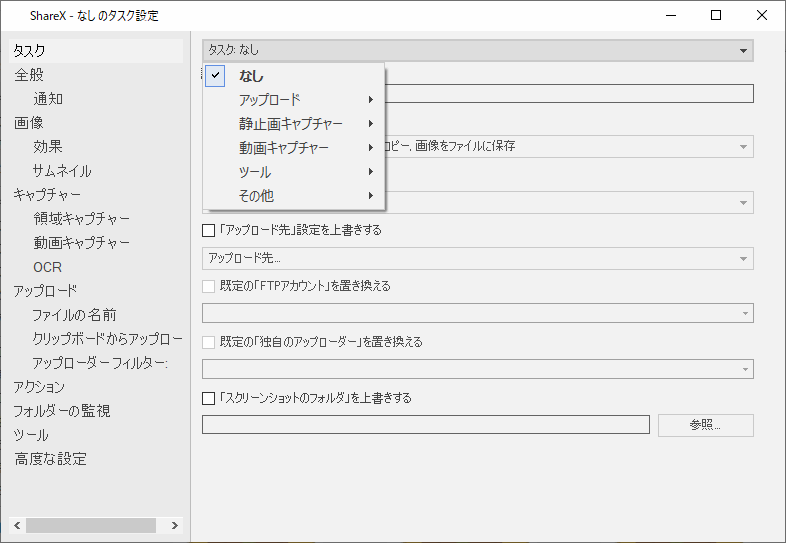The width and height of the screenshot is (786, 543).
Task: Expand arrow next to 静止画キャプチャー
Action: (x=370, y=123)
